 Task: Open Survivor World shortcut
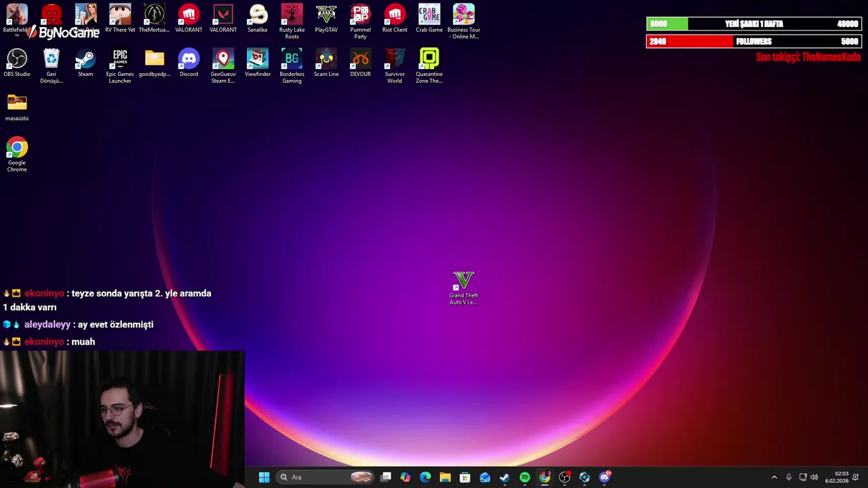(395, 66)
